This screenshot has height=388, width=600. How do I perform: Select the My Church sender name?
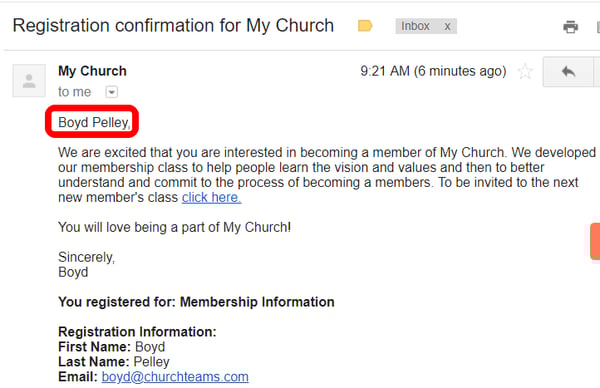[92, 71]
